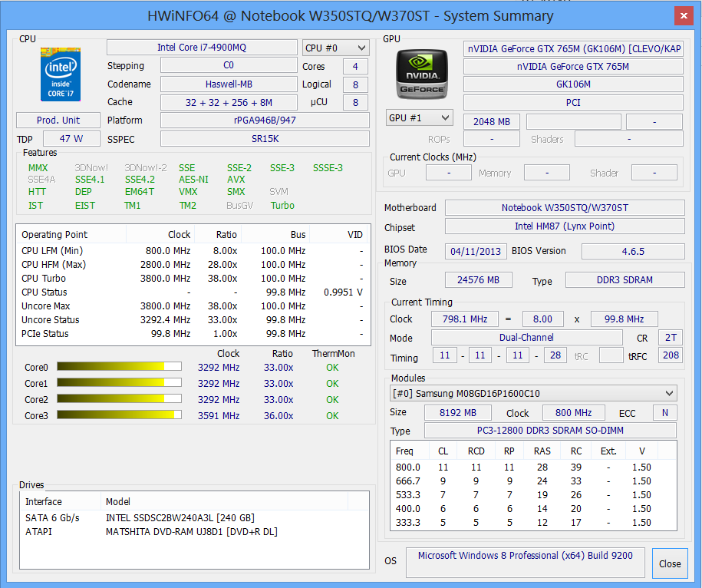This screenshot has width=702, height=588.
Task: Select the INTEL SSDSC2BW240A3L drive row
Action: (194, 517)
